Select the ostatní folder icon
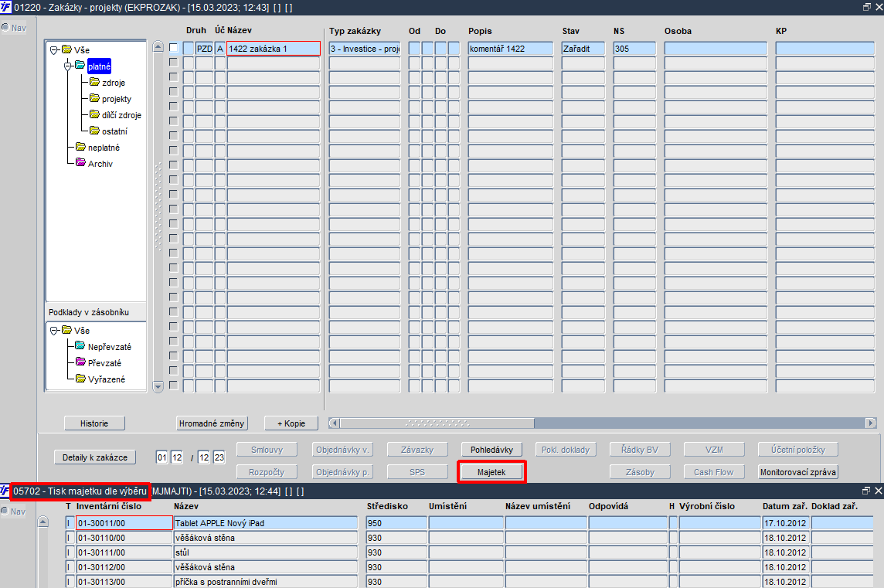 [94, 131]
